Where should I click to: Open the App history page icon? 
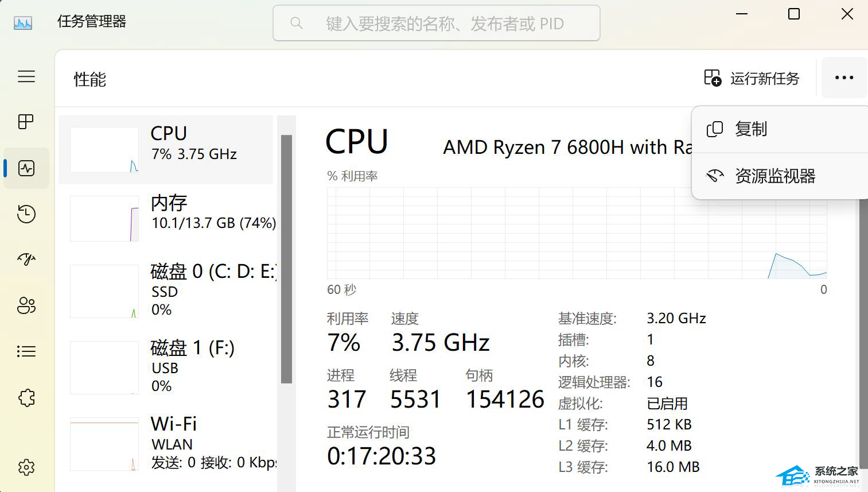tap(26, 214)
